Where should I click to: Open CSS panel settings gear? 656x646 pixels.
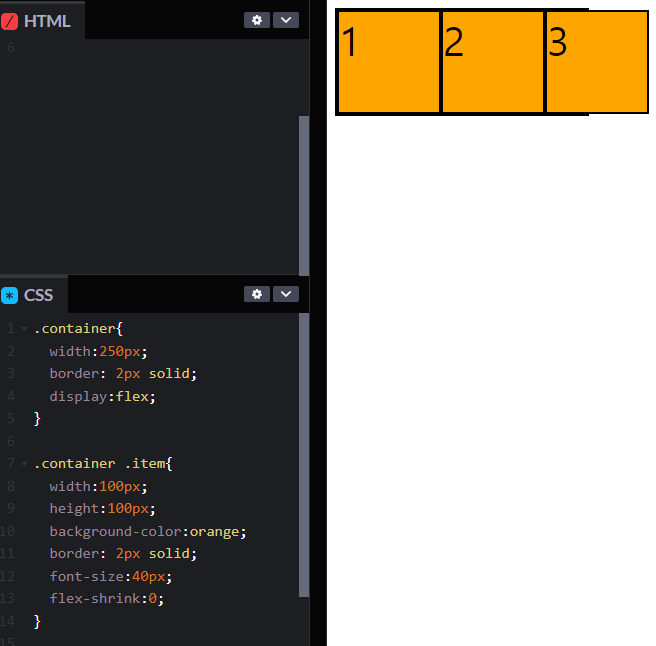coord(257,294)
